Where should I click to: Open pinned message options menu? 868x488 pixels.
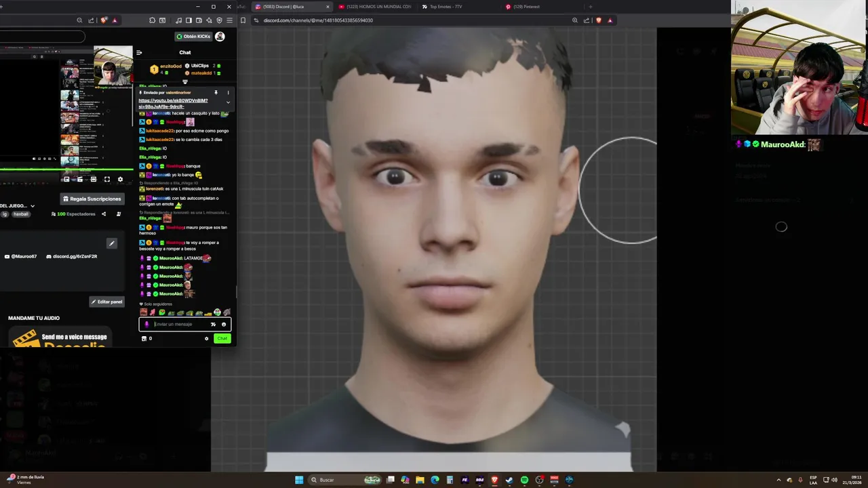(228, 92)
